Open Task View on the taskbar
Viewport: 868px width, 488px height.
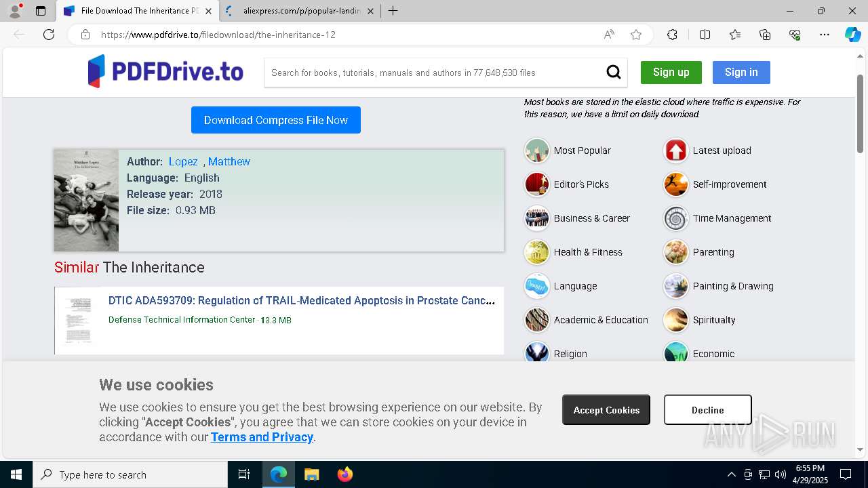tap(244, 474)
